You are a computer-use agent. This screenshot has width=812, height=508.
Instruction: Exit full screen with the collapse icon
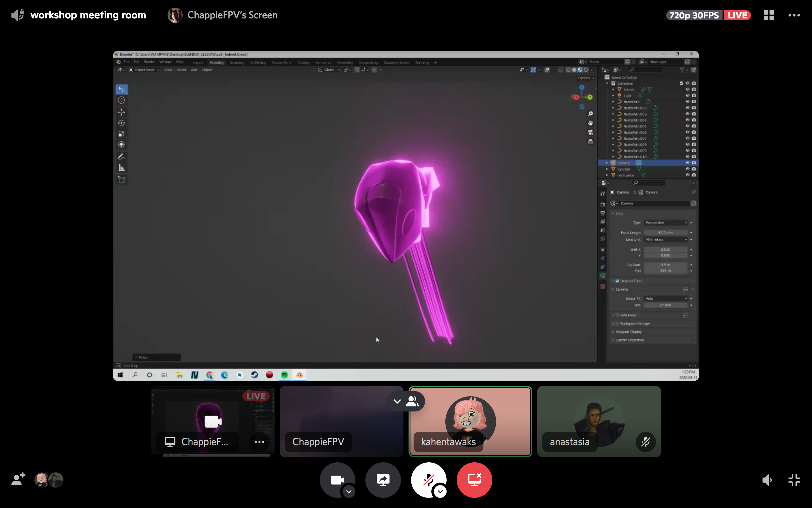pyautogui.click(x=794, y=480)
